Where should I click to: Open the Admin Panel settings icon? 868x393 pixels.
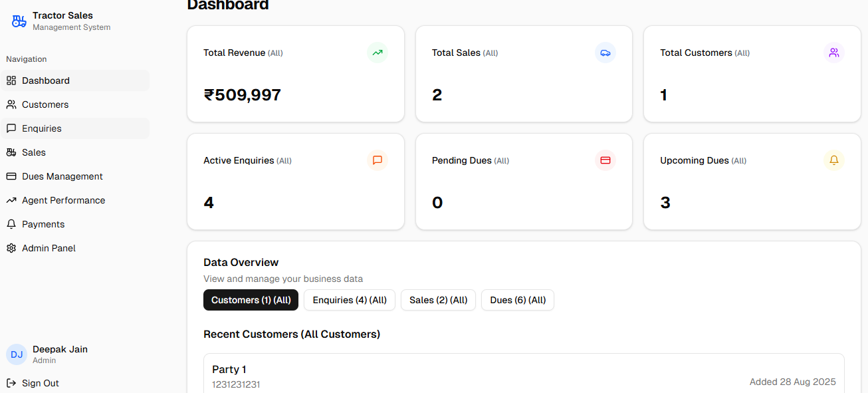point(11,248)
